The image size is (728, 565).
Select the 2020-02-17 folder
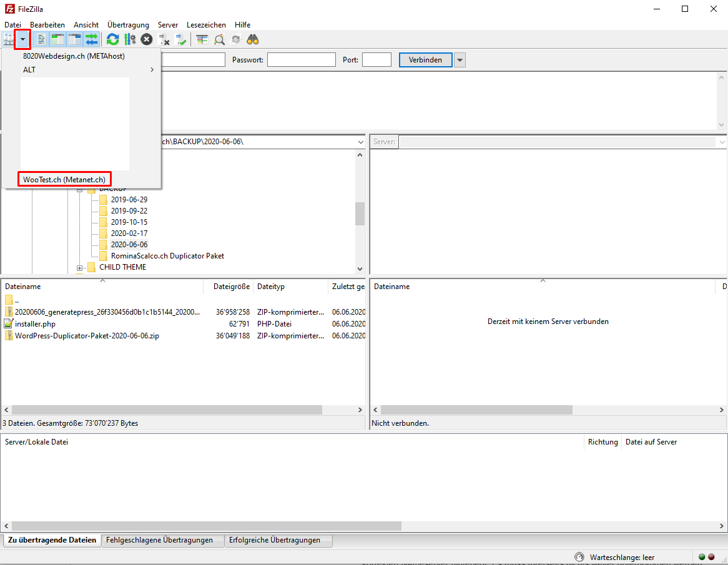click(x=129, y=233)
